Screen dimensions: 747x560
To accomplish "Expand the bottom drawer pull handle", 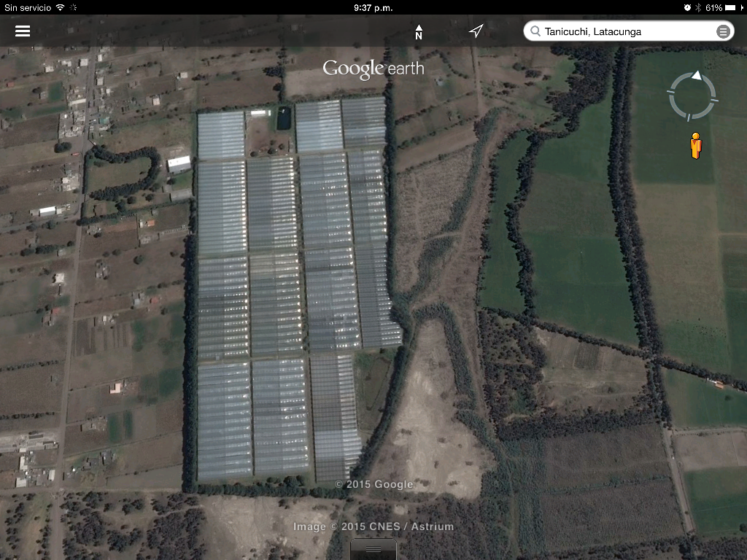I will (373, 549).
